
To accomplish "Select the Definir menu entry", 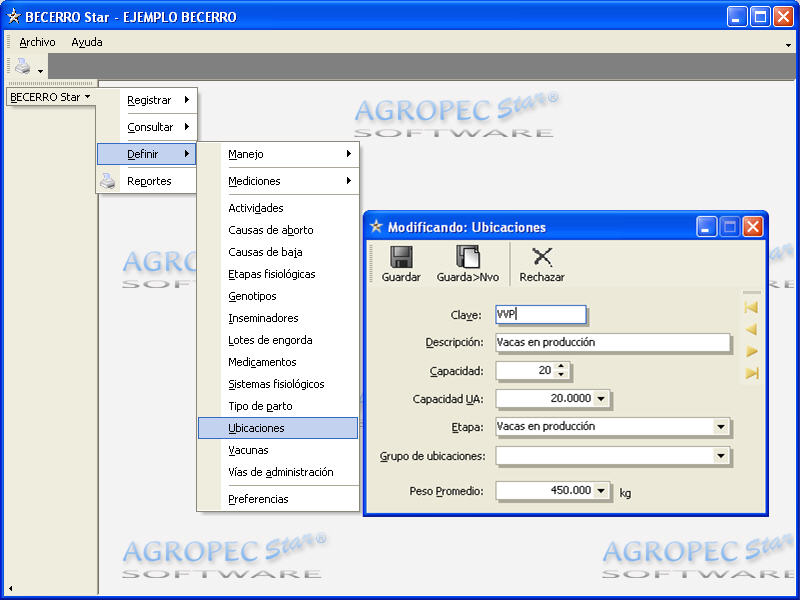I will (x=146, y=154).
